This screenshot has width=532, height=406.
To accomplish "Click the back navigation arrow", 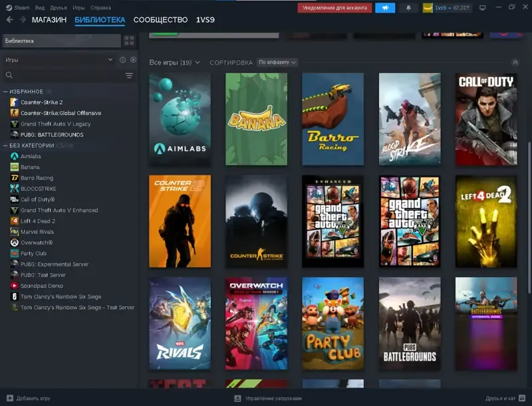I will pos(9,20).
